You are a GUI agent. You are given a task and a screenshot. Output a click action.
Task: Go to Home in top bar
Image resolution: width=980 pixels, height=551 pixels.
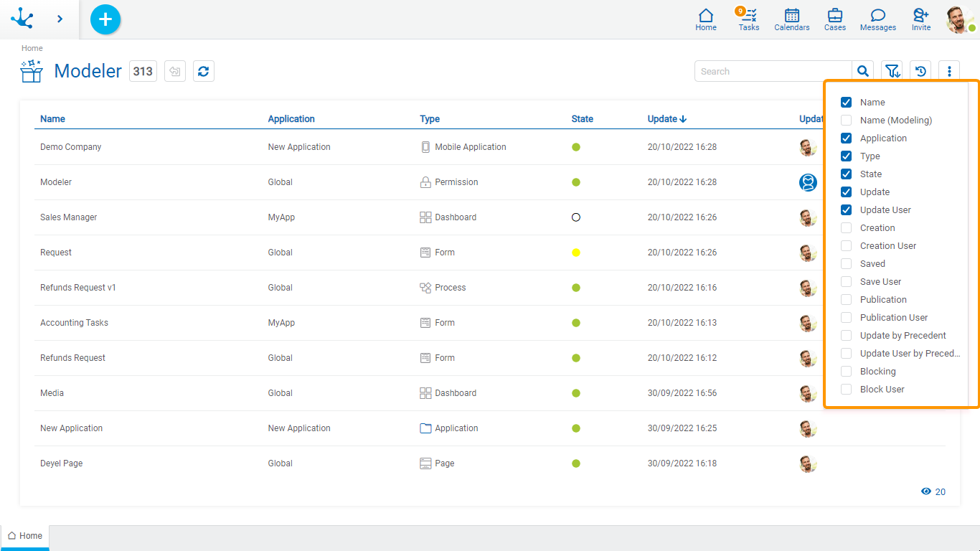point(706,19)
